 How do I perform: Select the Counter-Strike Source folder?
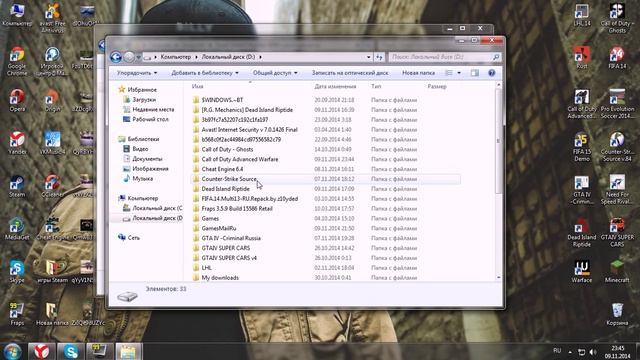(x=229, y=179)
